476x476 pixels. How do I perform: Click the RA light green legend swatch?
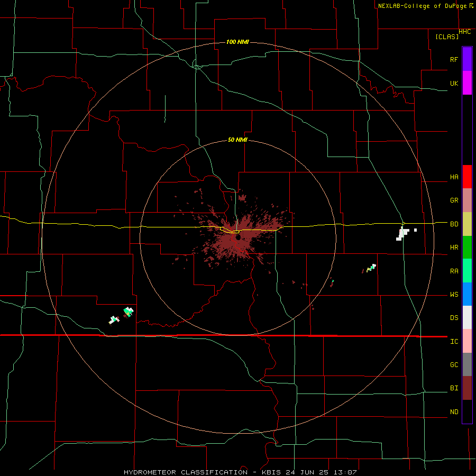point(467,271)
